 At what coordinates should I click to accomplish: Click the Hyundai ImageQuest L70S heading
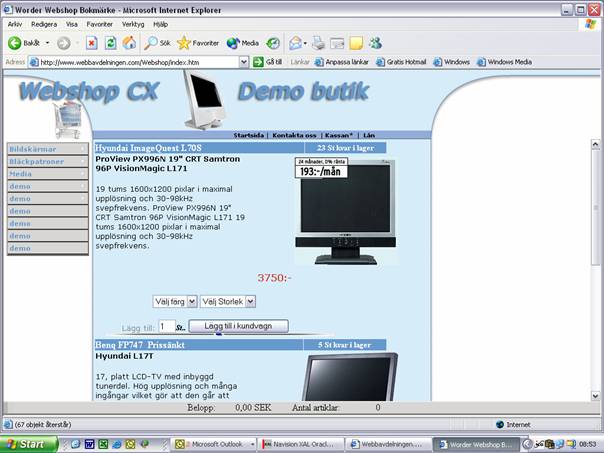click(148, 148)
